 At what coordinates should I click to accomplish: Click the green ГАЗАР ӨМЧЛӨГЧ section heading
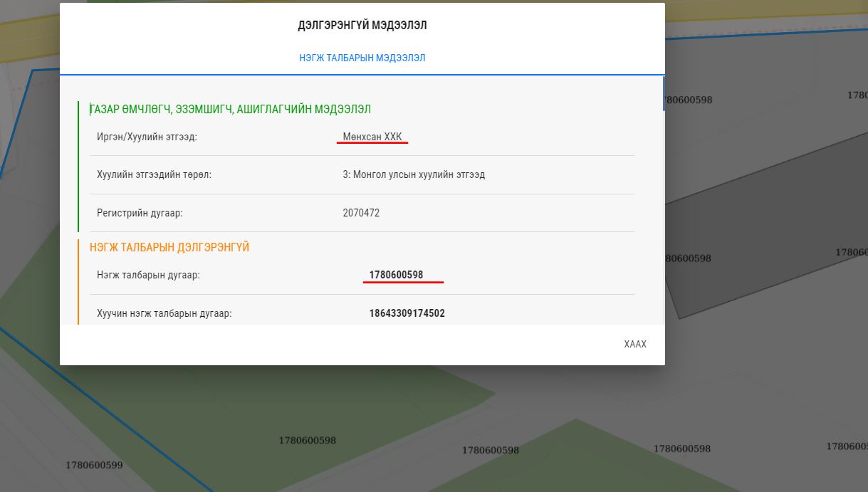(x=230, y=110)
